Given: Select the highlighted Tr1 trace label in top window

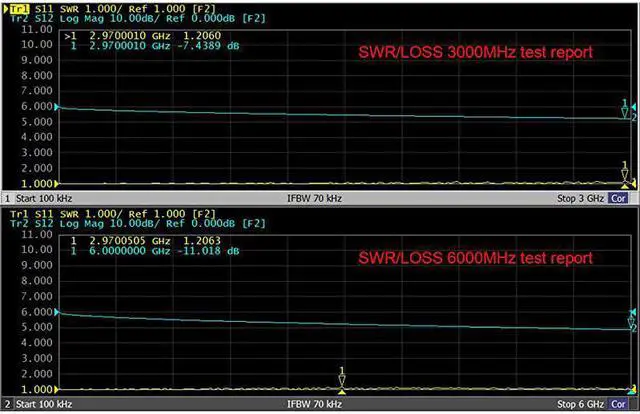Looking at the screenshot, I should [20, 6].
